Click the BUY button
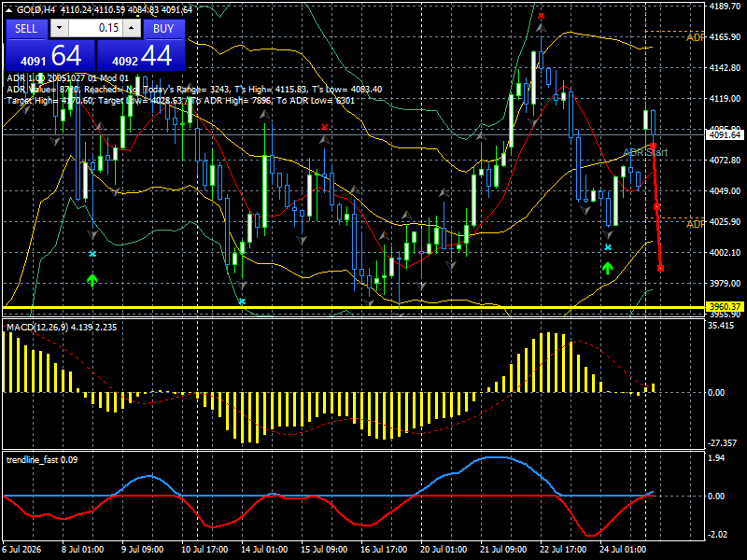 tap(163, 29)
